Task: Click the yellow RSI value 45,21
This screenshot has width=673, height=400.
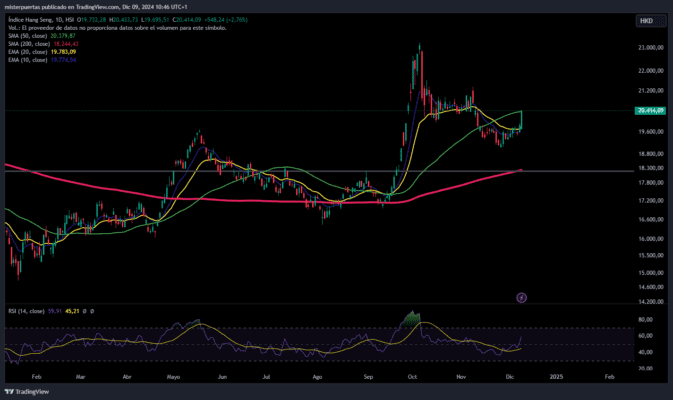Action: tap(72, 311)
